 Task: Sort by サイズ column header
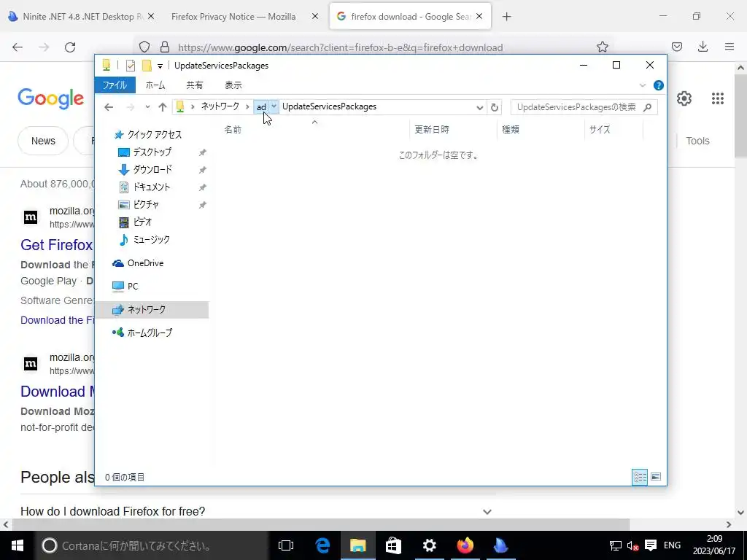coord(614,130)
